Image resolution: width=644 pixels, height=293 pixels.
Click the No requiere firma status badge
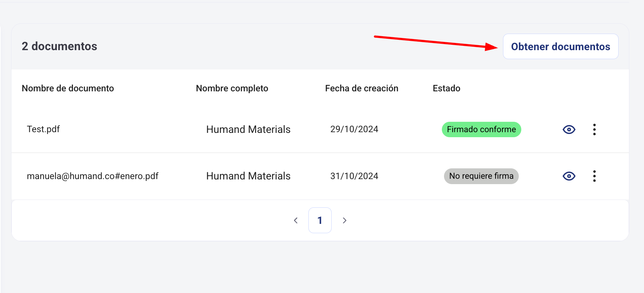click(481, 176)
